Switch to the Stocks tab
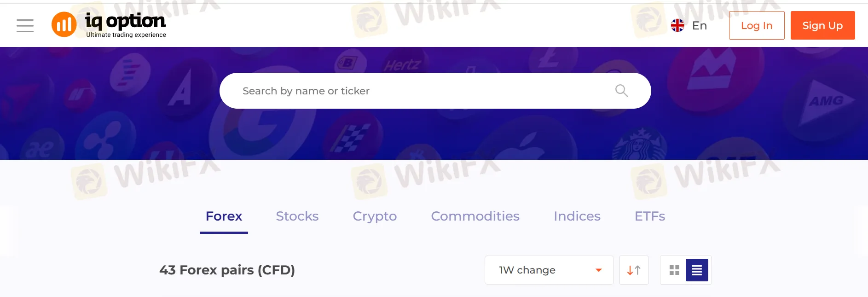This screenshot has height=297, width=868. click(297, 216)
